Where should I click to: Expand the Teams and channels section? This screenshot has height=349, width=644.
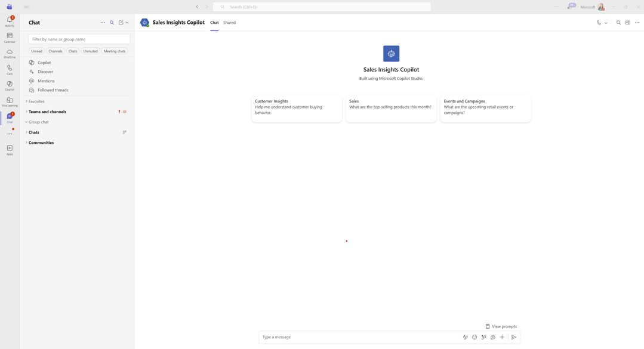pos(46,112)
